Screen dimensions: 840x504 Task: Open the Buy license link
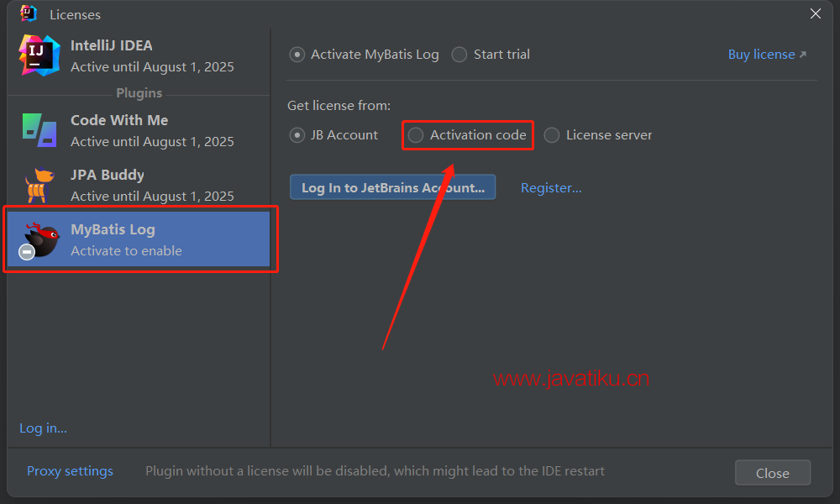click(767, 55)
